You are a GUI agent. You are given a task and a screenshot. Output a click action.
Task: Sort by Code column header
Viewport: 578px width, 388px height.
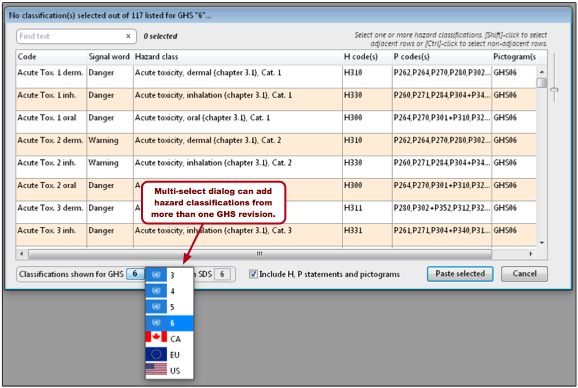click(51, 57)
